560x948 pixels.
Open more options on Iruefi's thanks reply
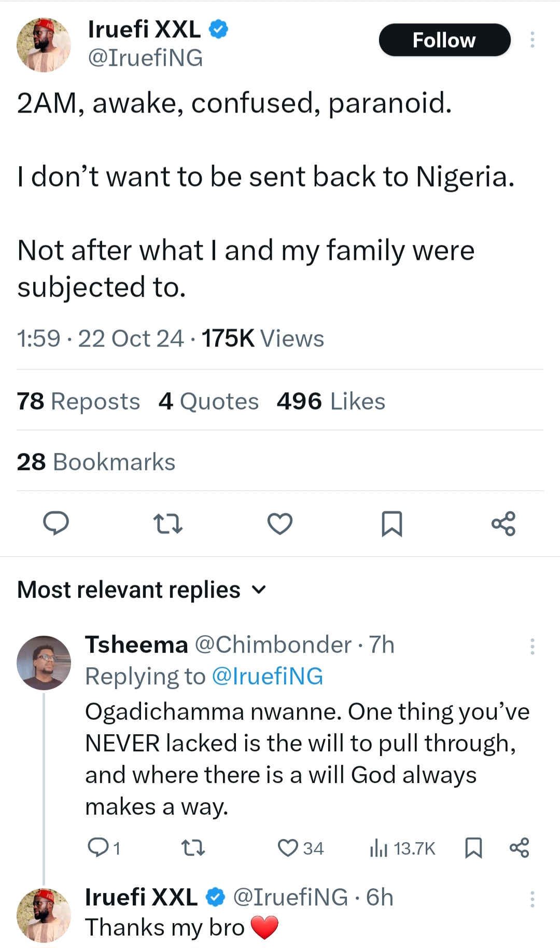click(532, 899)
